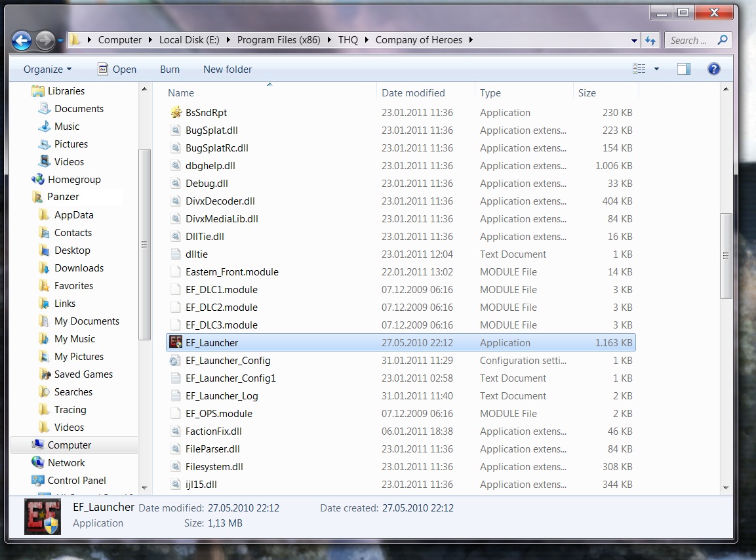Click the BugSplat.dll file icon
The height and width of the screenshot is (560, 756).
[176, 130]
